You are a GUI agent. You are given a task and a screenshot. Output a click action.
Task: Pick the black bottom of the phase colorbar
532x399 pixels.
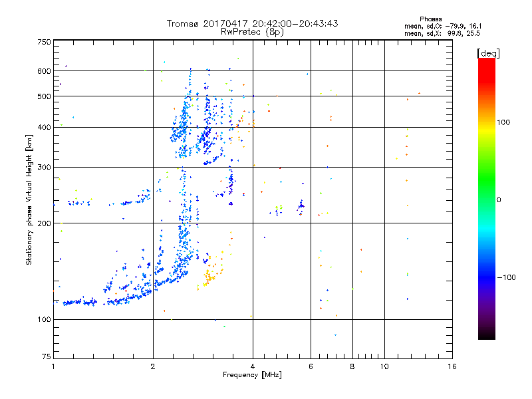(x=487, y=334)
